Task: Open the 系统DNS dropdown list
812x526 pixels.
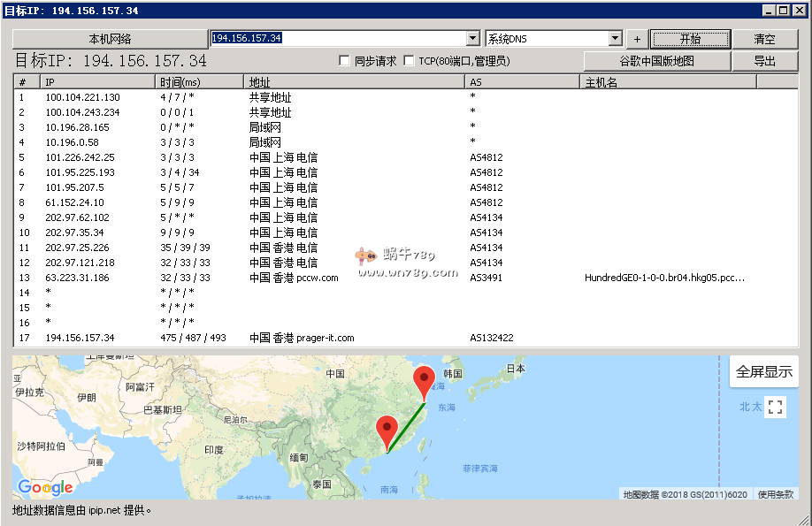Action: (616, 39)
